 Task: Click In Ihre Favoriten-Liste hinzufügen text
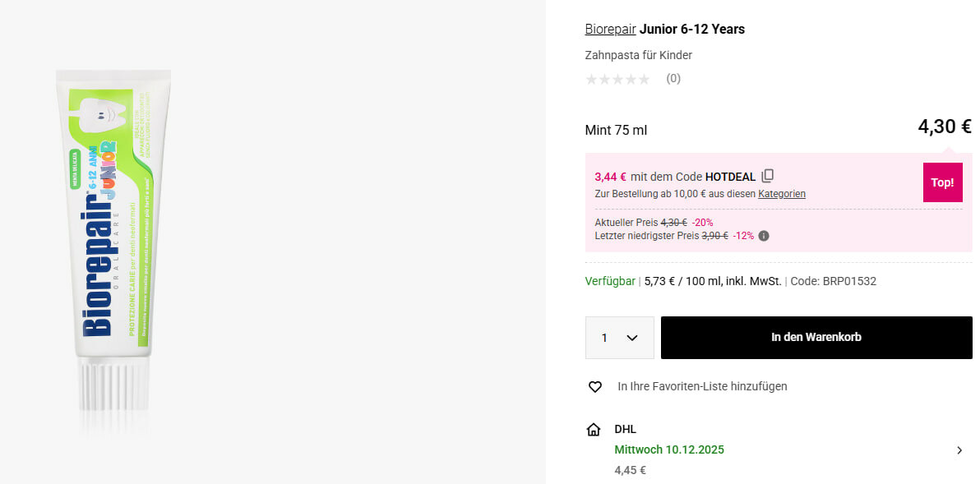(702, 386)
